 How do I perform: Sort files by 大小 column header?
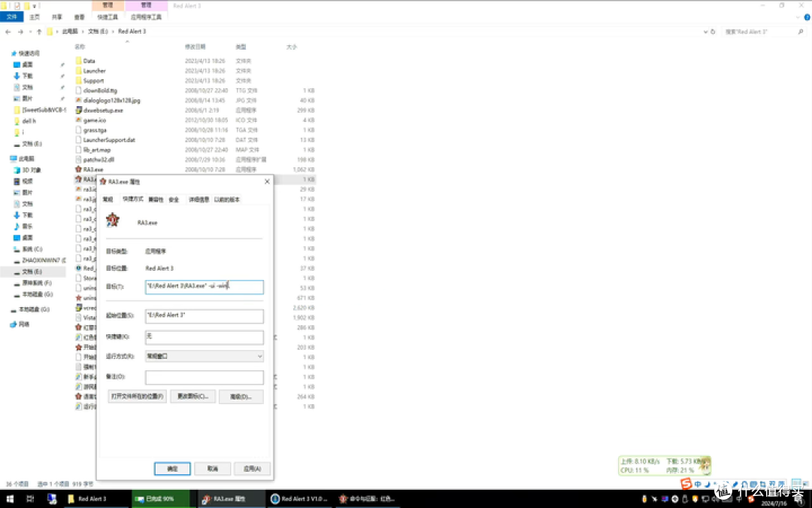pos(292,47)
